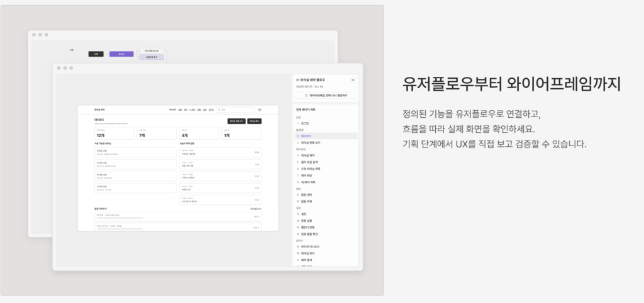Viewport: 644px width, 303px height.
Task: Select page 9 알림 센터
Action: [x=326, y=195]
